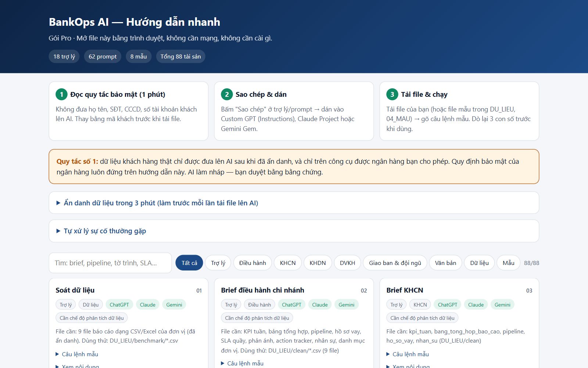588x368 pixels.
Task: Click the step 1 number circle
Action: 61,94
